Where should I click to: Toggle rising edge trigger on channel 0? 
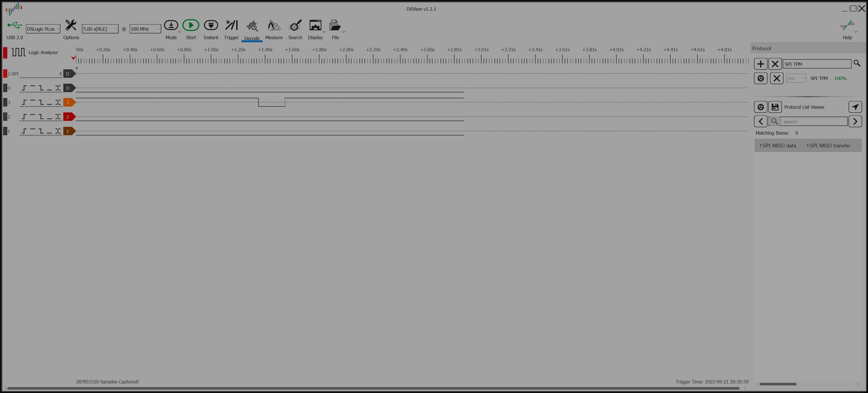click(24, 88)
